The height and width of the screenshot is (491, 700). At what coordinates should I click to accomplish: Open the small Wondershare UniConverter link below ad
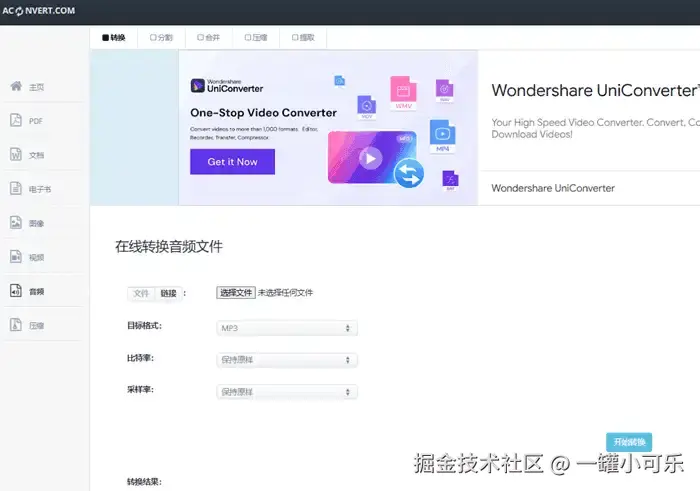coord(553,188)
